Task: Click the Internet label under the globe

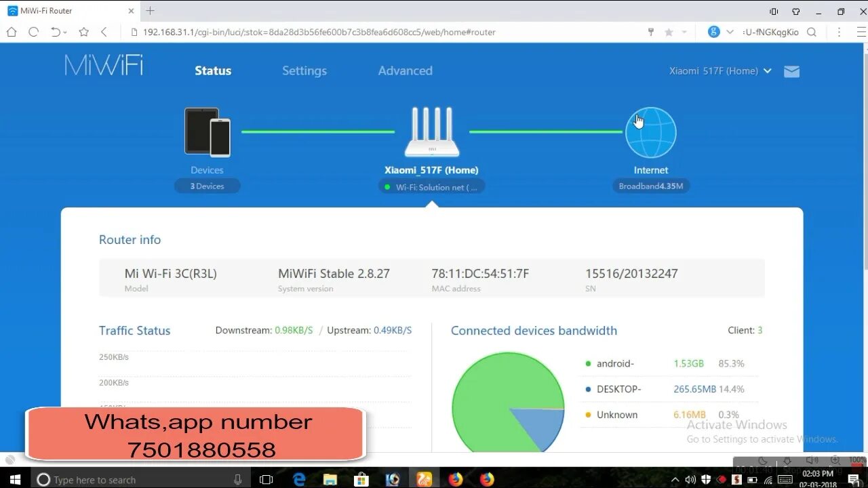Action: click(651, 170)
